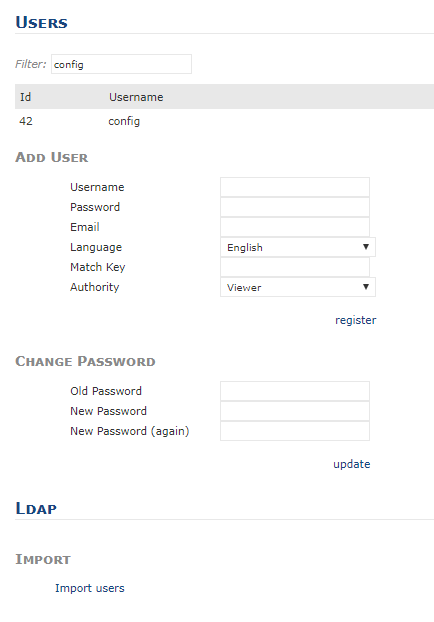434x622 pixels.
Task: Focus the New Password field
Action: tap(295, 411)
